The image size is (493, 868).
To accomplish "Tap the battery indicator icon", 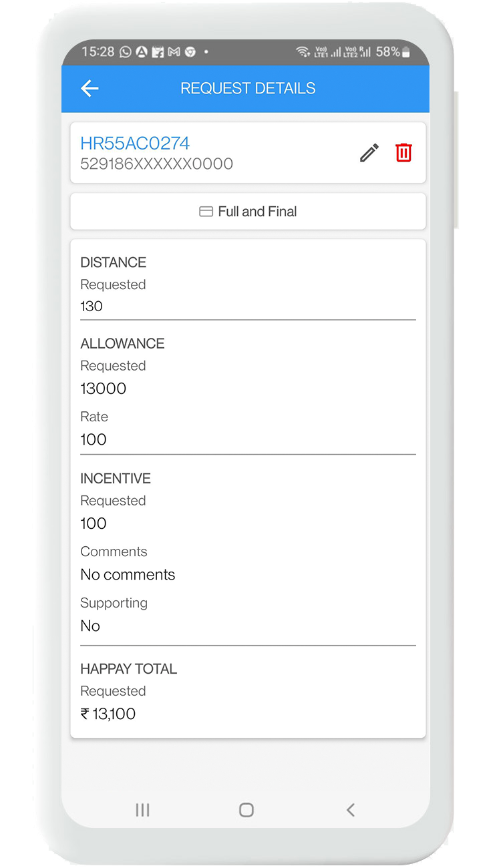I will tap(405, 52).
